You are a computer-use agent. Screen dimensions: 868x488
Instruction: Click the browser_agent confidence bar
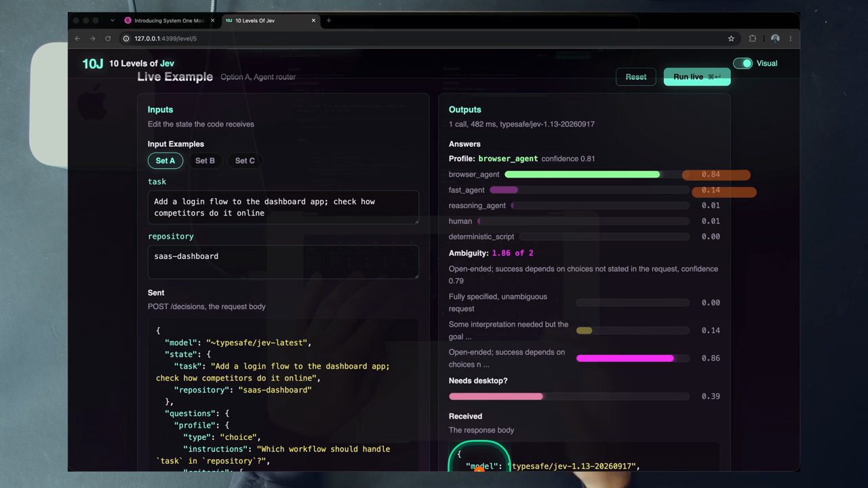[x=597, y=175]
